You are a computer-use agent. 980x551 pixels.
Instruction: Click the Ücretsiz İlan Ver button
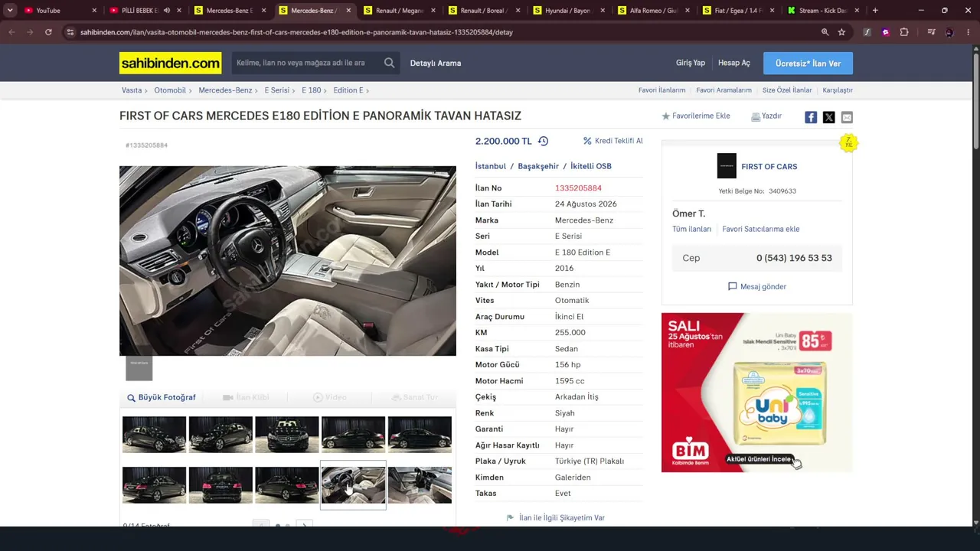click(x=808, y=64)
